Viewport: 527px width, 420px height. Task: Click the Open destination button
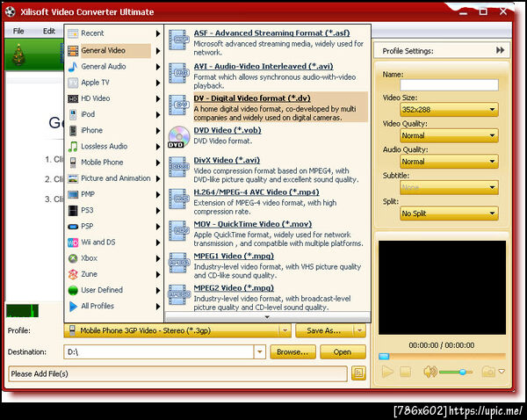[x=343, y=352]
